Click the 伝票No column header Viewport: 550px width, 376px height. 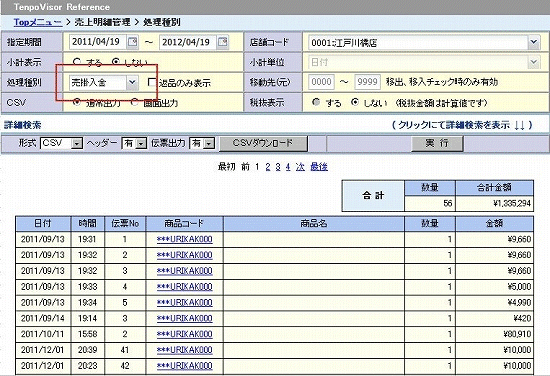125,223
